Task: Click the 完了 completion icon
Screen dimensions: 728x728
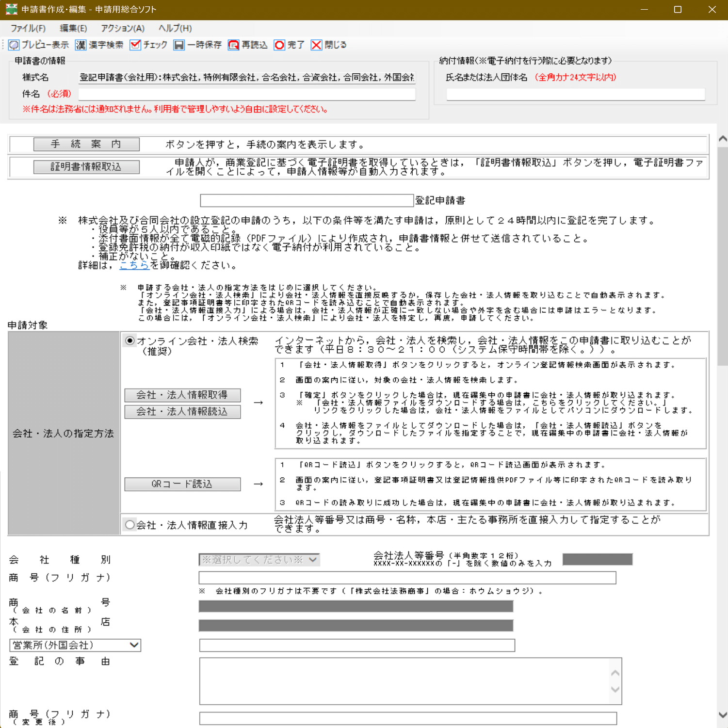Action: point(279,45)
